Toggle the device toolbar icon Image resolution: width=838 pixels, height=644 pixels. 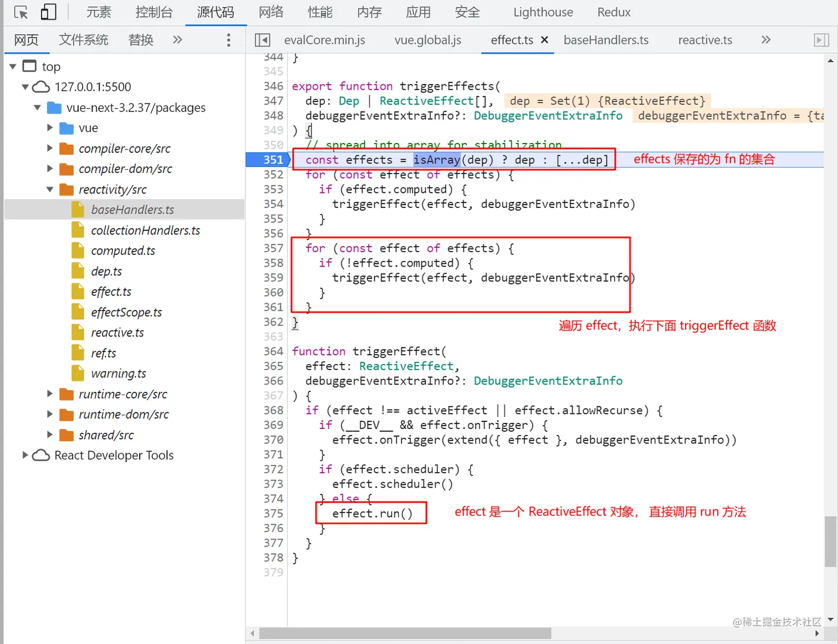pos(49,12)
